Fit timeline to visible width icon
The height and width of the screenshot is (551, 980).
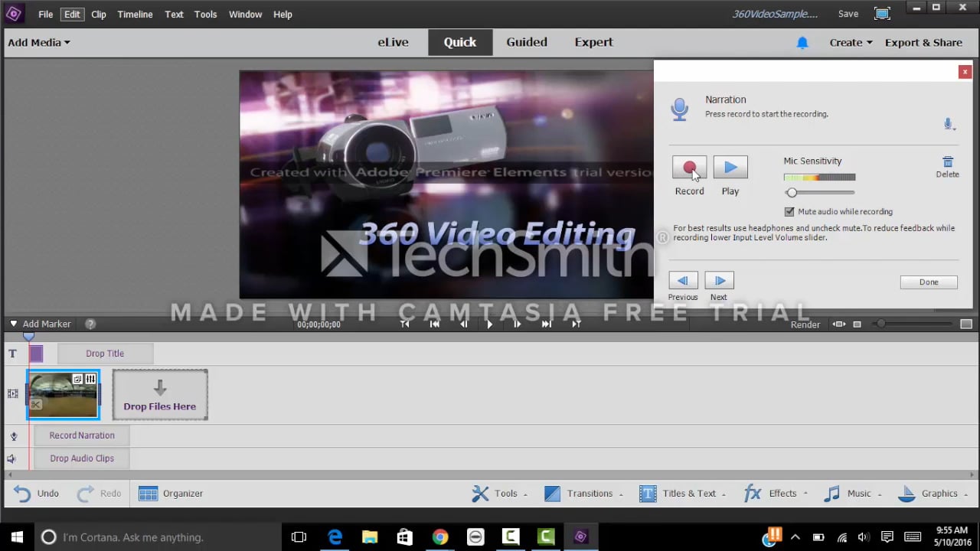[839, 324]
